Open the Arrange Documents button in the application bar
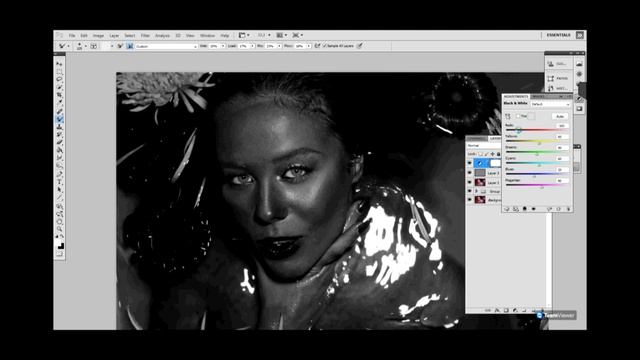This screenshot has width=640, height=360. click(281, 36)
